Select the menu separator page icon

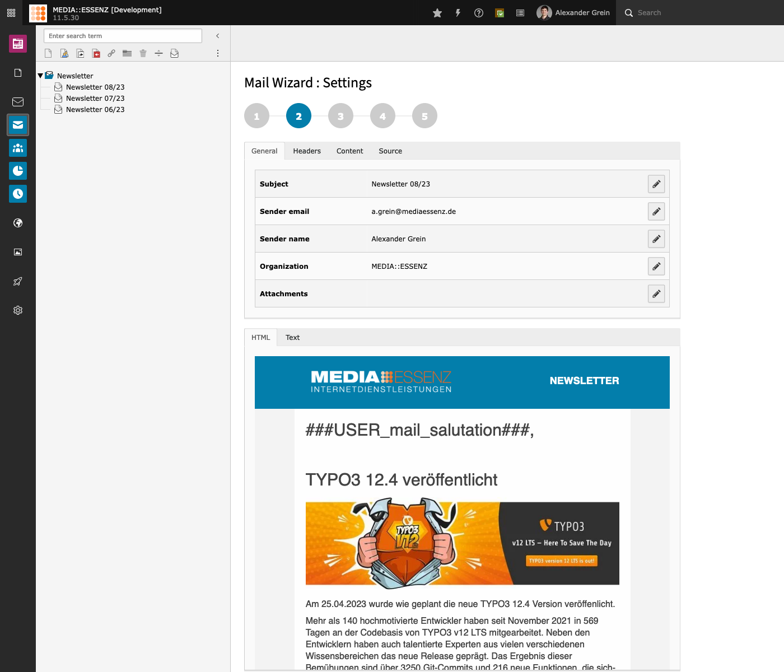[x=158, y=53]
